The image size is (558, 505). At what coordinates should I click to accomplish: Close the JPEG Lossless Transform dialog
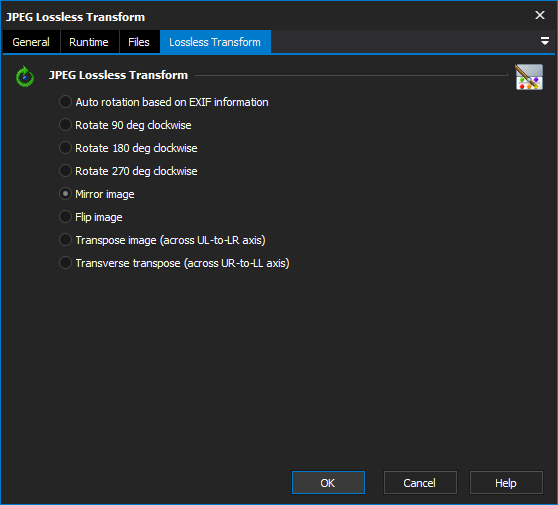point(540,15)
